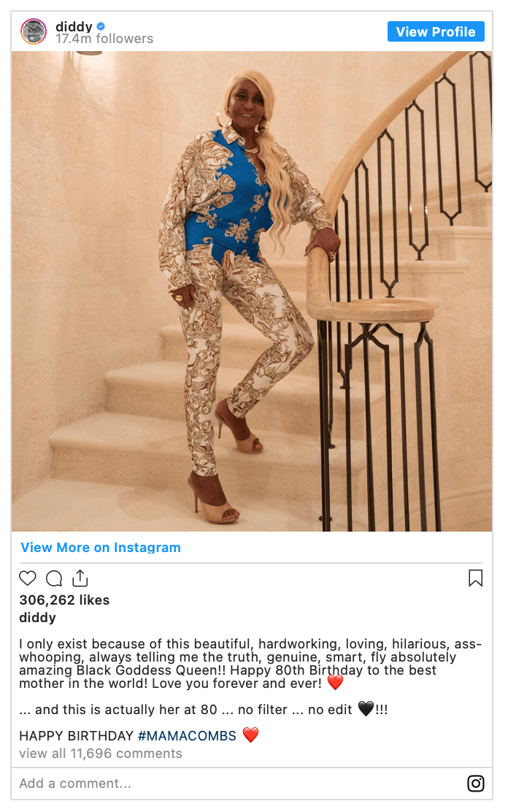Click the heart like icon
This screenshot has width=508, height=812.
[x=28, y=578]
